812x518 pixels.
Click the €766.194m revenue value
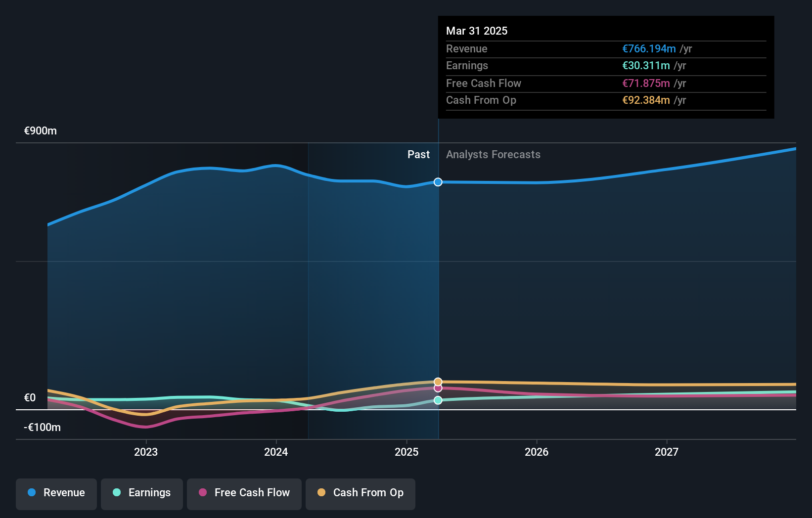point(649,49)
